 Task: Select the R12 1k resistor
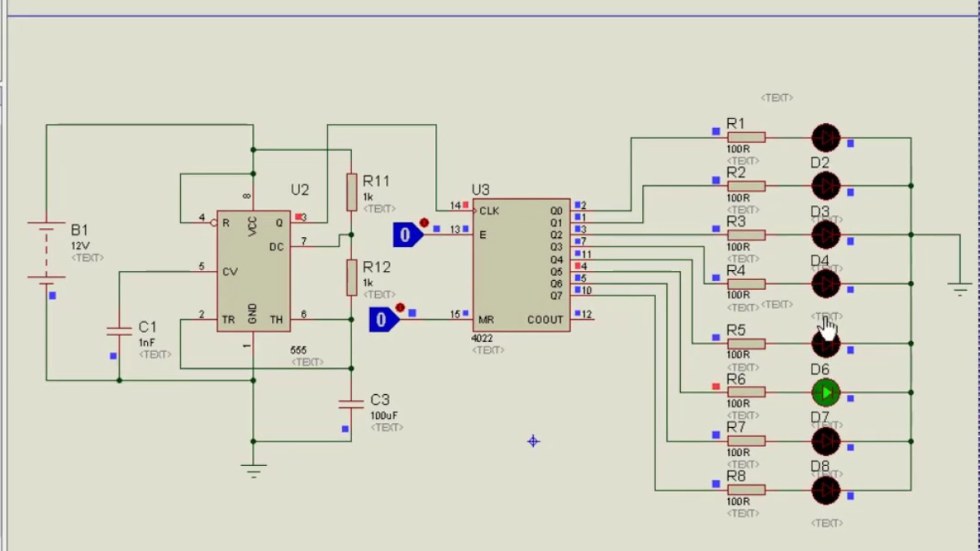tap(351, 277)
